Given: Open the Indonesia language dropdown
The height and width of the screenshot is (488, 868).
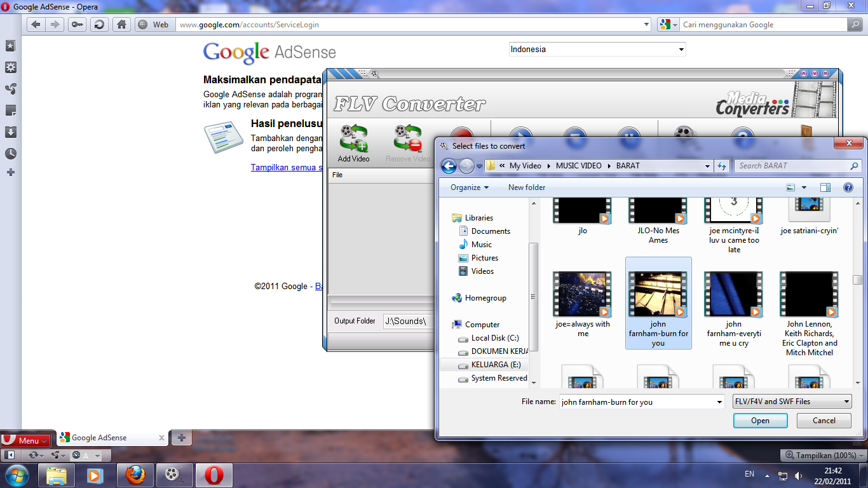Looking at the screenshot, I should tap(597, 49).
